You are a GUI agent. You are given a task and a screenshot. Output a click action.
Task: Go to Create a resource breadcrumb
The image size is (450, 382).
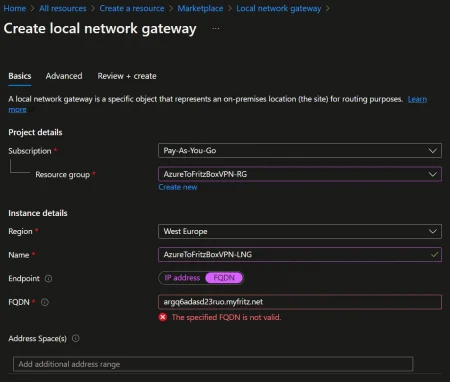click(132, 8)
